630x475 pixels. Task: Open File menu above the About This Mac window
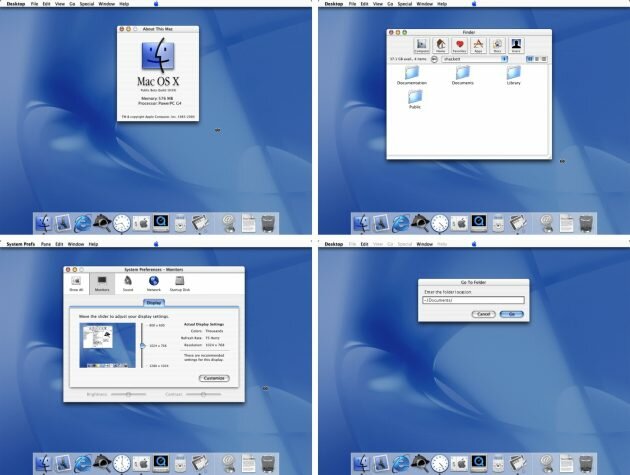pyautogui.click(x=35, y=4)
